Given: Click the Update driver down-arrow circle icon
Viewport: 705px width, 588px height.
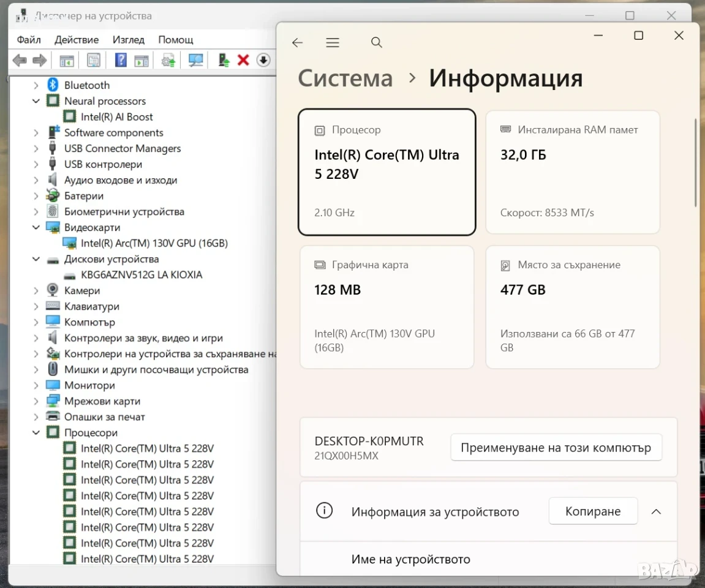Looking at the screenshot, I should pyautogui.click(x=263, y=60).
